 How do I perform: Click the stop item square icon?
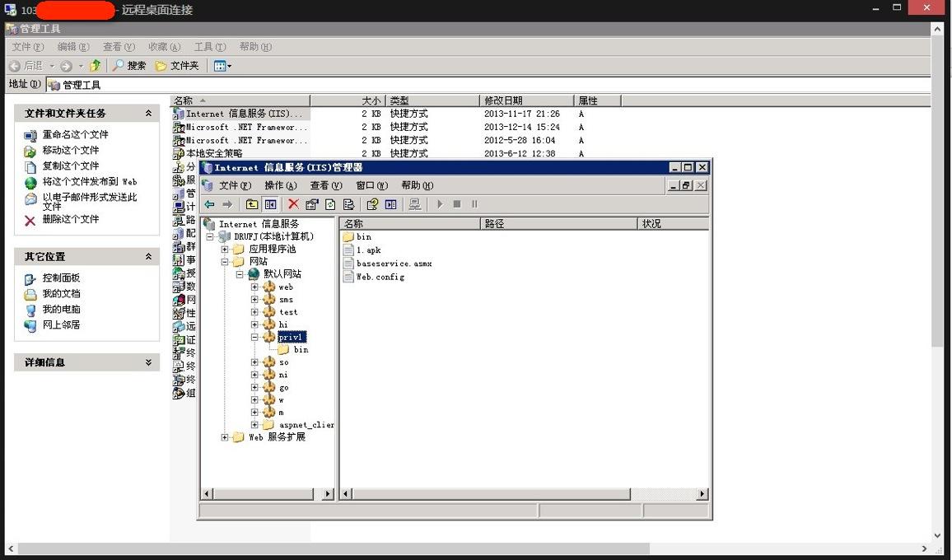(x=457, y=205)
